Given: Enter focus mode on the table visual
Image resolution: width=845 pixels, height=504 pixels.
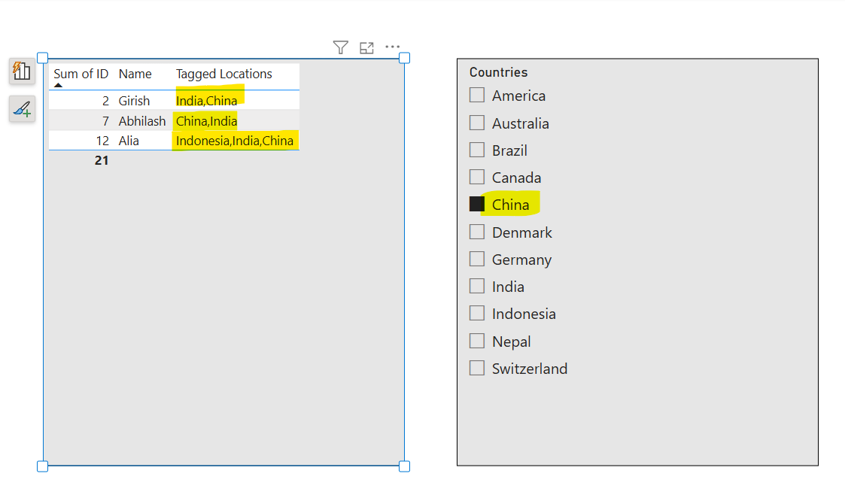Looking at the screenshot, I should coord(366,47).
